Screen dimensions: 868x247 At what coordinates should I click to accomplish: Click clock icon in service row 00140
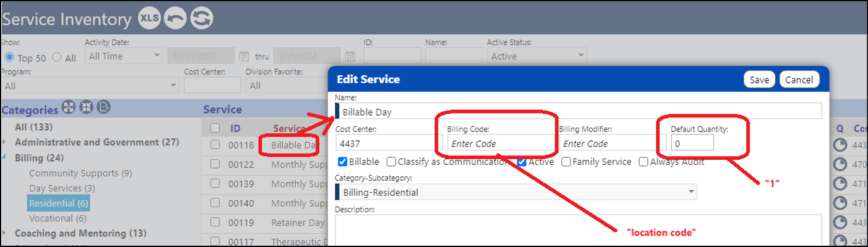(840, 203)
